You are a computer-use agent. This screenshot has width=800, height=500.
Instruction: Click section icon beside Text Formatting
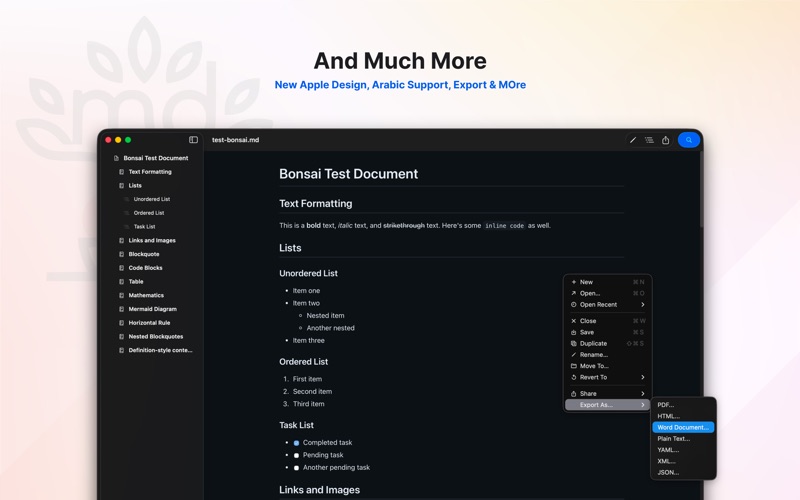(121, 172)
